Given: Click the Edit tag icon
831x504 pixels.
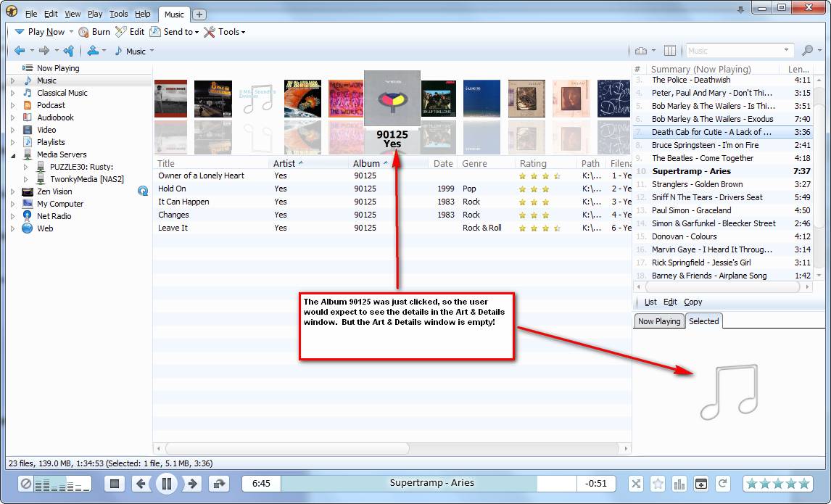Looking at the screenshot, I should 121,32.
